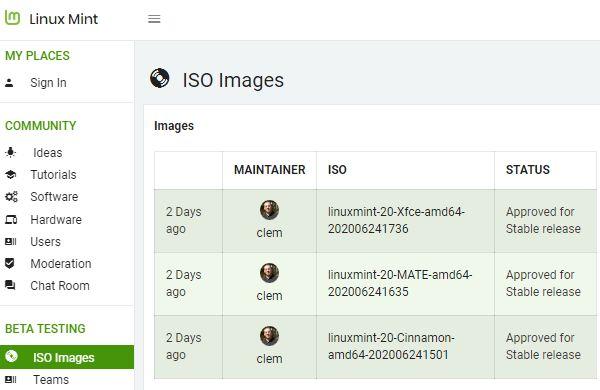This screenshot has width=600, height=390.
Task: Click clem's avatar in the Xfce row
Action: [x=269, y=210]
